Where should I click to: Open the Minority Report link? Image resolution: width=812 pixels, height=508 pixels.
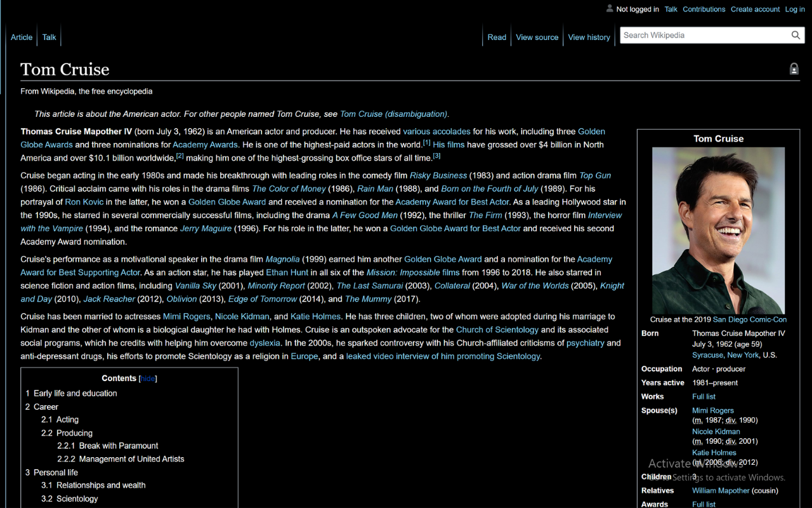(x=277, y=286)
